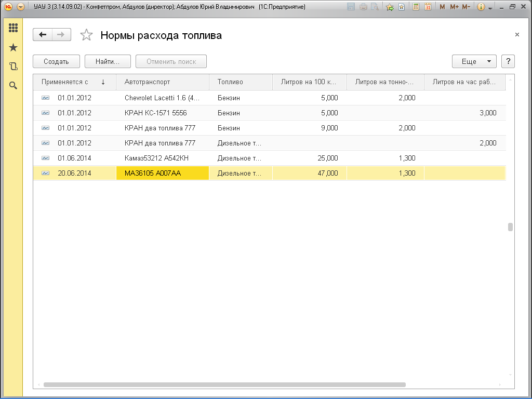The width and height of the screenshot is (532, 399).
Task: Open the main menu dropdown arrow in title bar
Action: (x=21, y=7)
